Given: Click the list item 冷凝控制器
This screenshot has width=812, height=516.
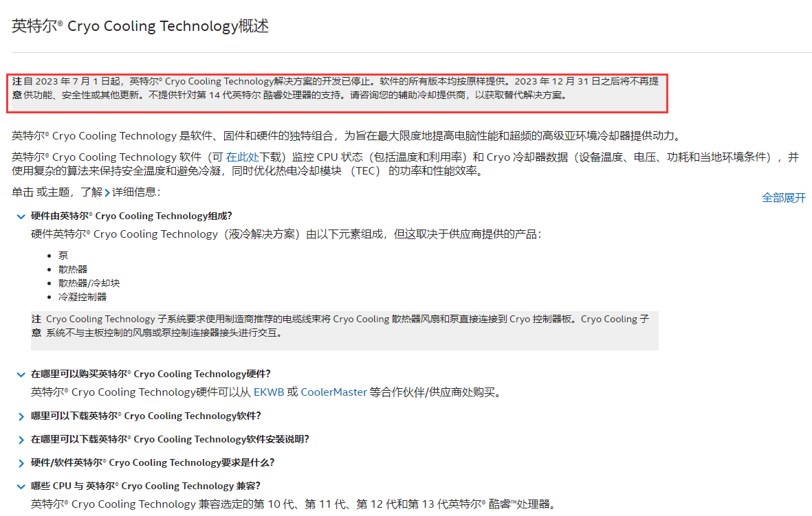Looking at the screenshot, I should click(83, 297).
